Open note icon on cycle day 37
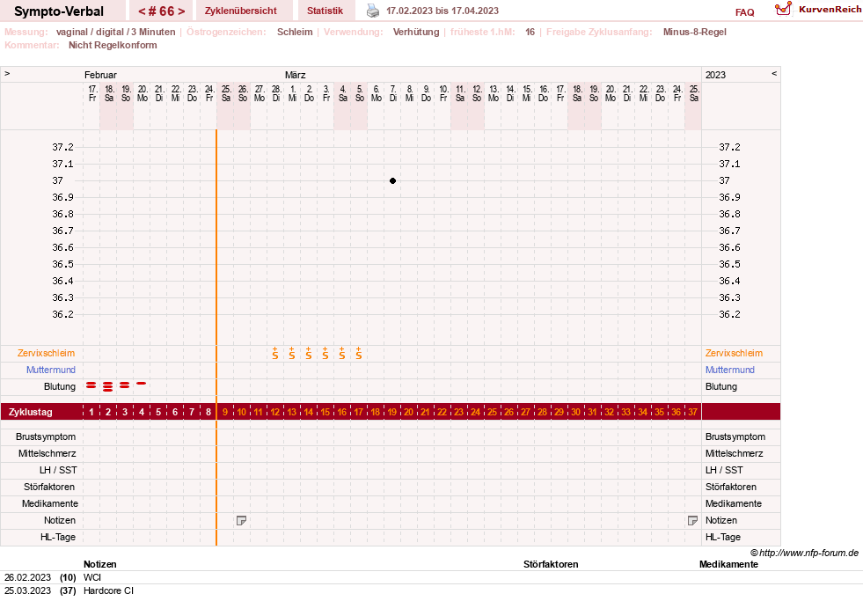Image resolution: width=863 pixels, height=616 pixels. click(693, 520)
